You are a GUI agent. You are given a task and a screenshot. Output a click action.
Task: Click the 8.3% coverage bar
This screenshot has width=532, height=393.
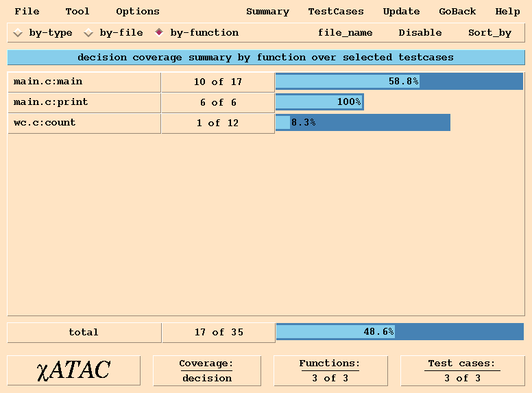[363, 123]
